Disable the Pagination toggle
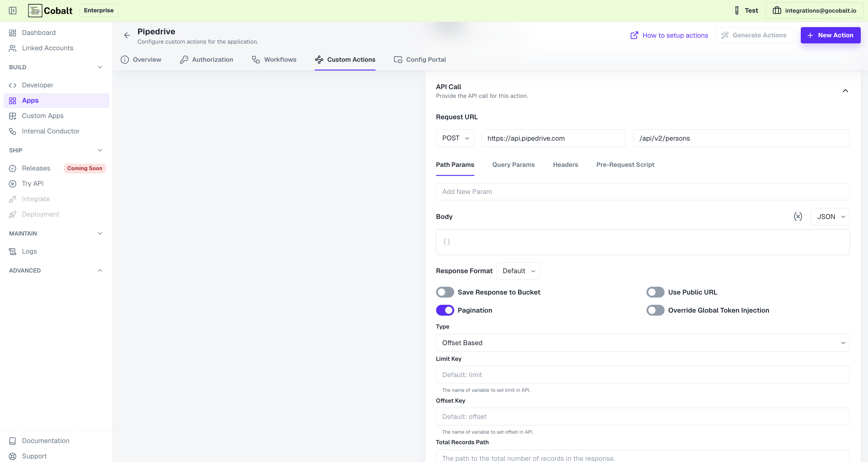 click(445, 310)
